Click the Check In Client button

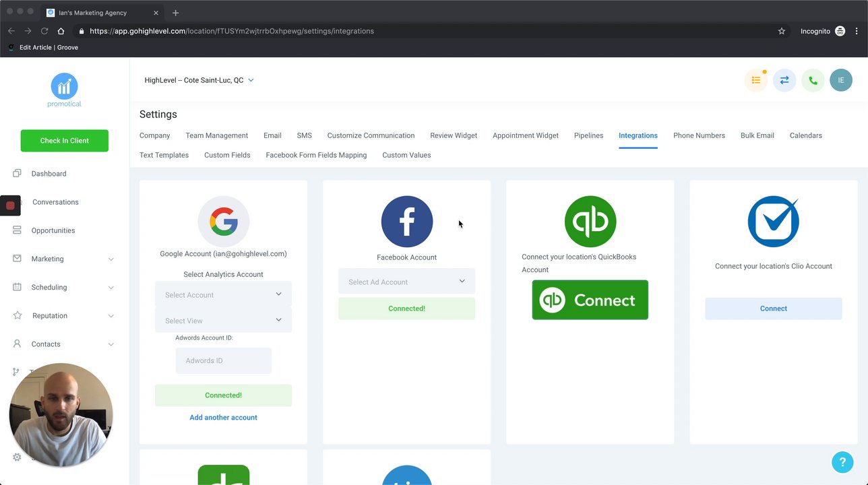[64, 140]
